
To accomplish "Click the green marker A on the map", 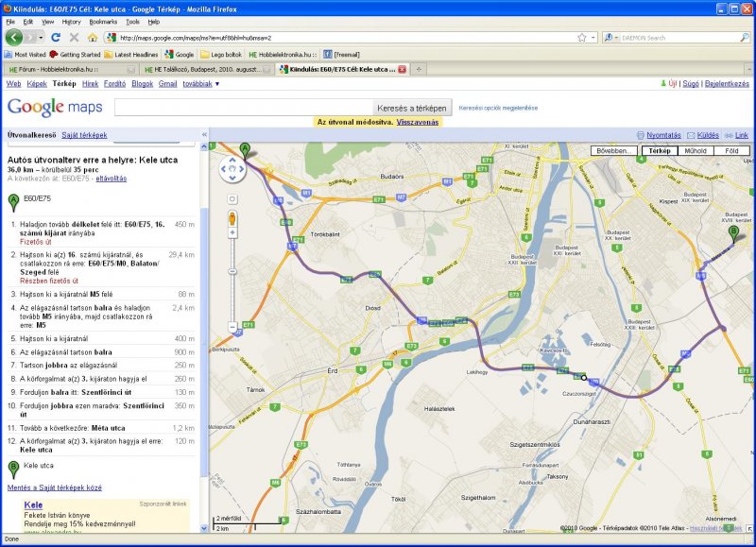I will coord(245,151).
